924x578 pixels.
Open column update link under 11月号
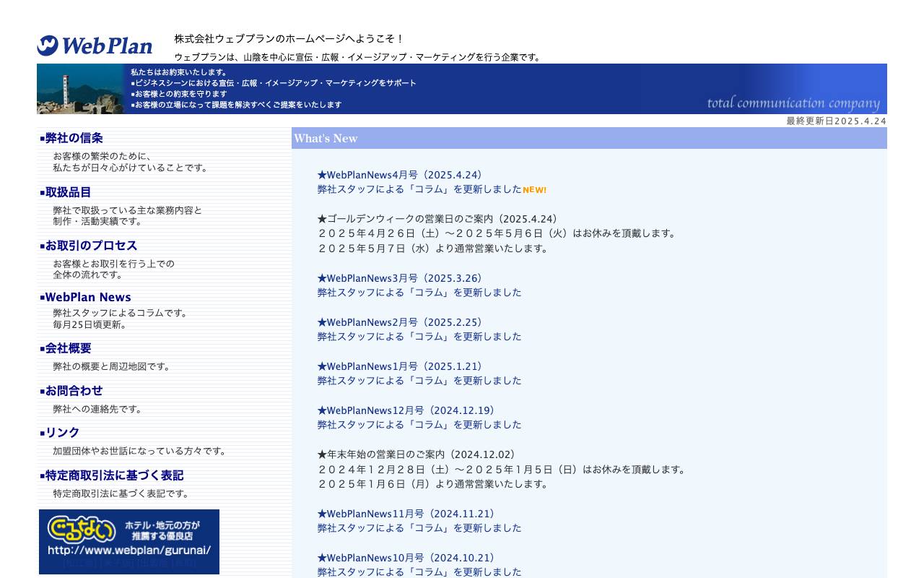[419, 528]
